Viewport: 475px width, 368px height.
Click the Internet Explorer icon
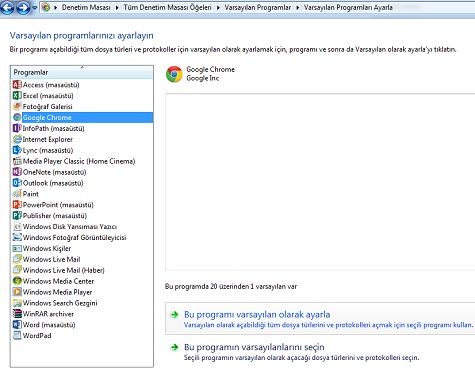17,139
